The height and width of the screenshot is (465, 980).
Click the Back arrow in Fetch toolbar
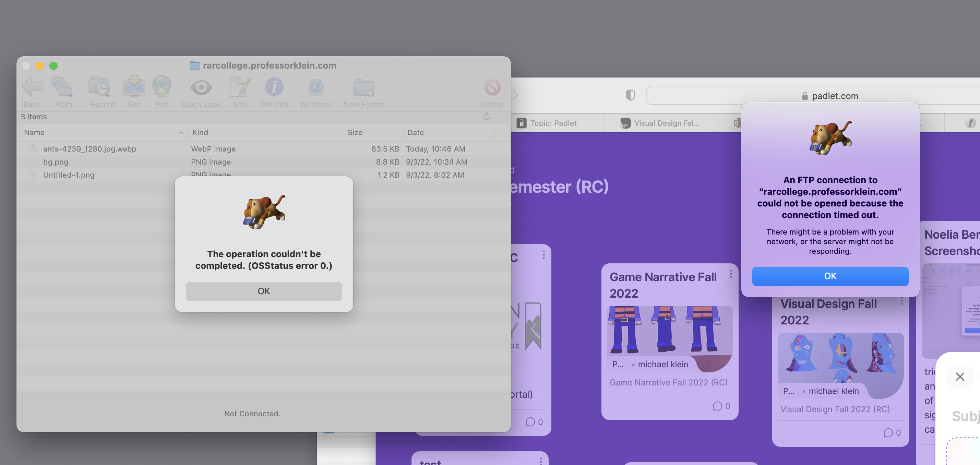pos(32,87)
